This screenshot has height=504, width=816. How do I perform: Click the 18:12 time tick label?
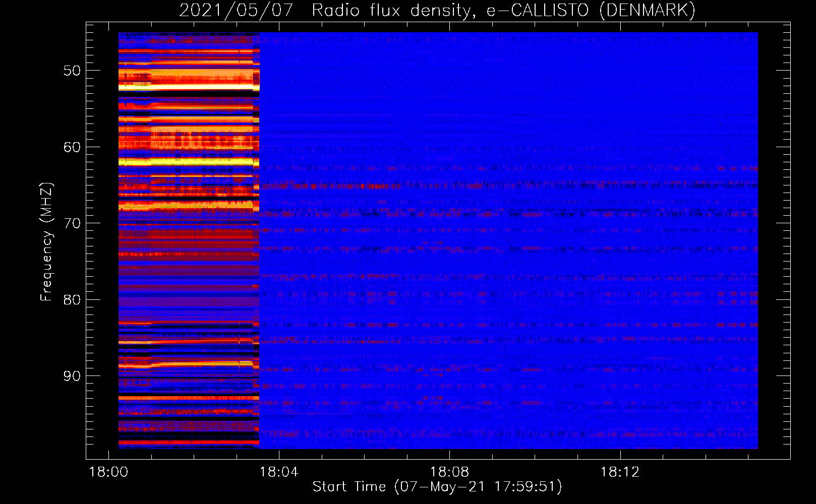click(x=620, y=472)
